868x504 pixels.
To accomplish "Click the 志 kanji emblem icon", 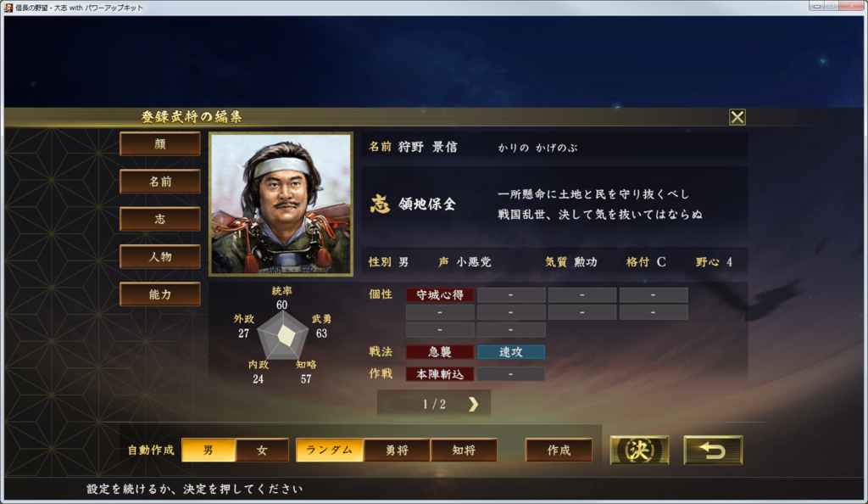I will click(x=380, y=204).
